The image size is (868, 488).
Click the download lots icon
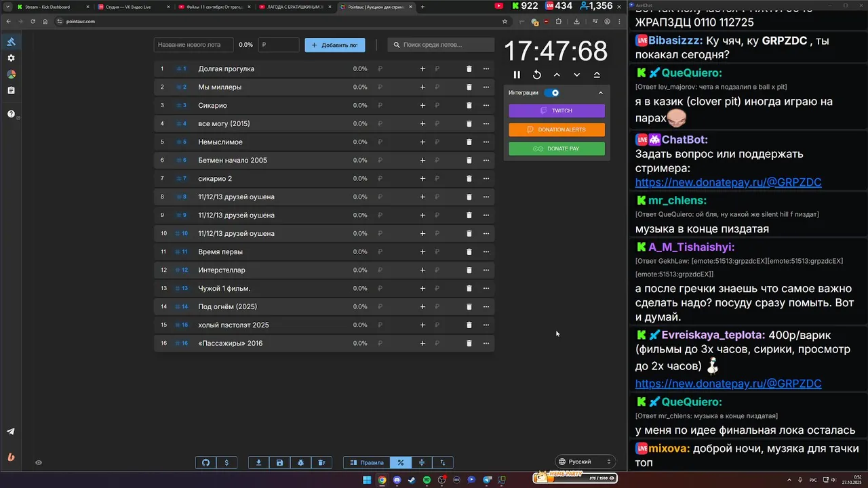point(258,462)
